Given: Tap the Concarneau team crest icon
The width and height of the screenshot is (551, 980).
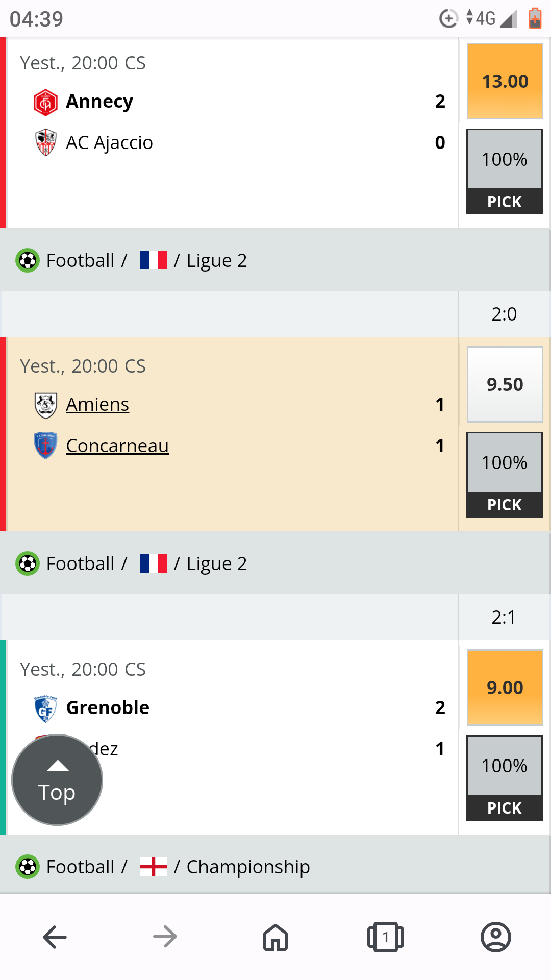Looking at the screenshot, I should [45, 446].
